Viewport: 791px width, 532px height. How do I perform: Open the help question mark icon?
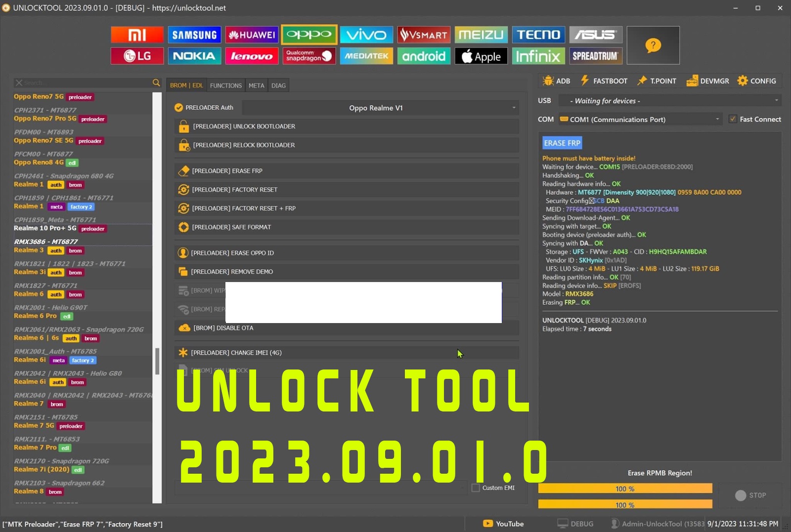(653, 45)
